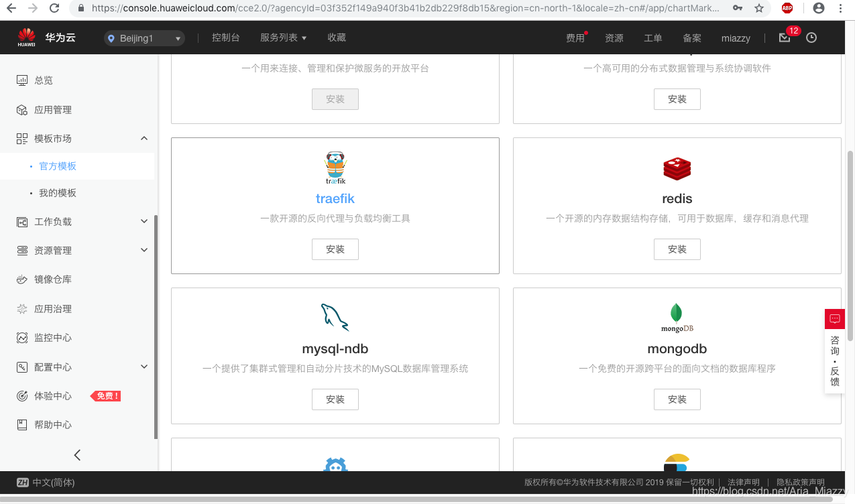
Task: Open 法律声明 legal notice link
Action: [x=744, y=483]
